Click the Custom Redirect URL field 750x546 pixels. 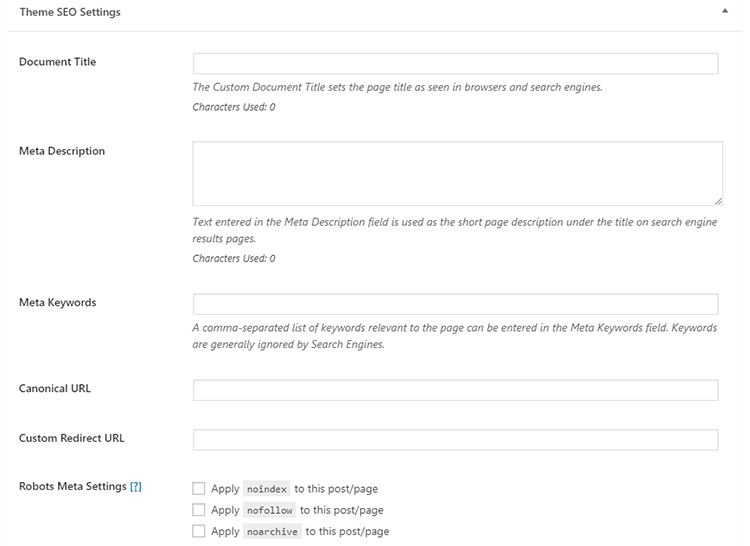455,440
